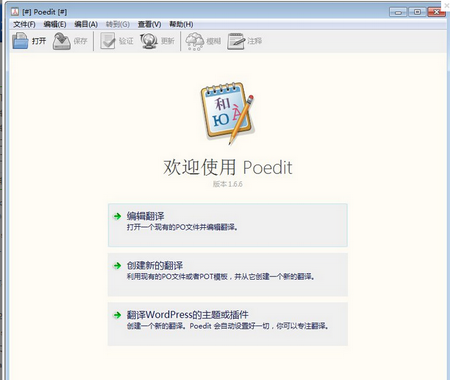Click the 版本 1.6.6 version text
This screenshot has height=380, width=450.
tap(228, 184)
